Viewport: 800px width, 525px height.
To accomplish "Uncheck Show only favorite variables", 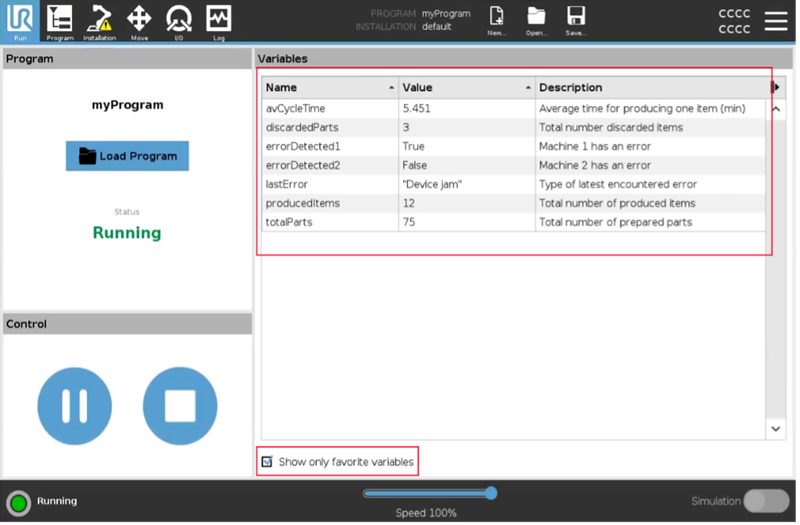I will [x=267, y=462].
